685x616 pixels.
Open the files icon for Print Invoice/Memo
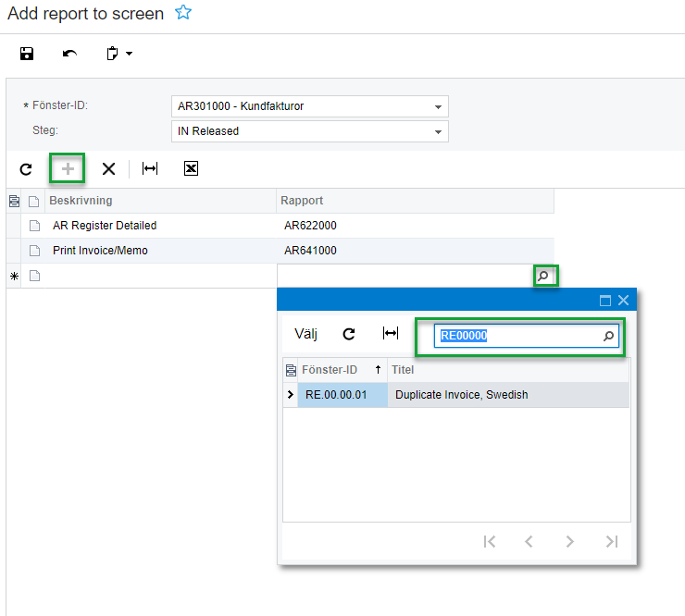[34, 251]
